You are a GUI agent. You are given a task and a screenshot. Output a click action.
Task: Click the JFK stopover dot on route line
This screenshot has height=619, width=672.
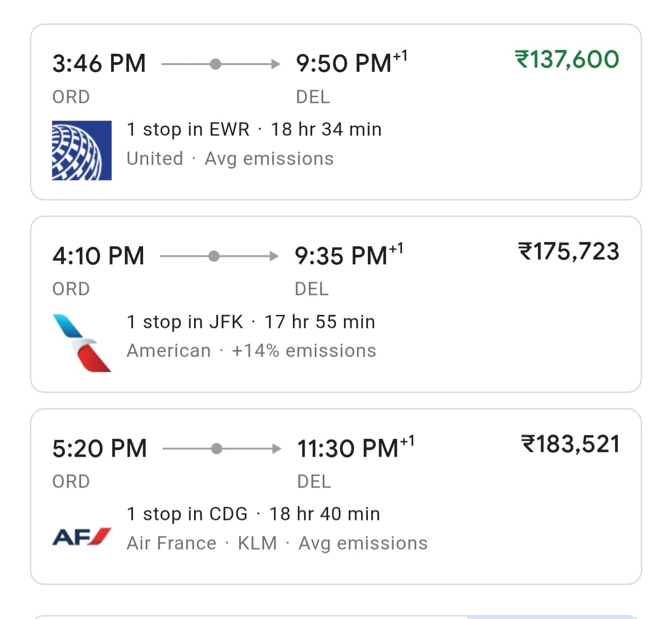tap(214, 257)
